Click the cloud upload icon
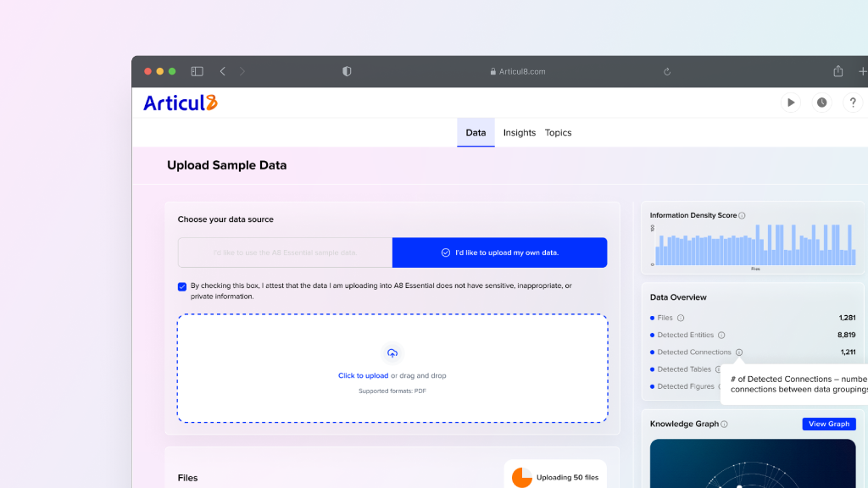868x488 pixels. (392, 353)
